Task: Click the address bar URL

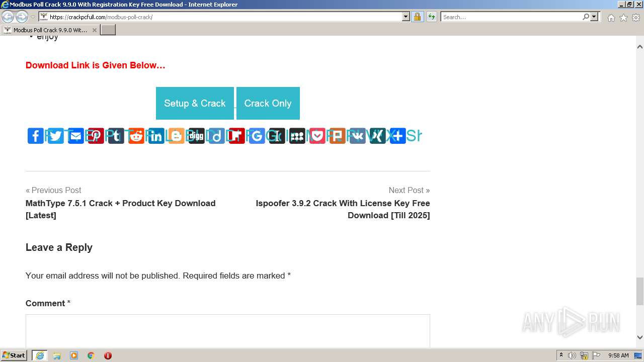Action: point(101,17)
